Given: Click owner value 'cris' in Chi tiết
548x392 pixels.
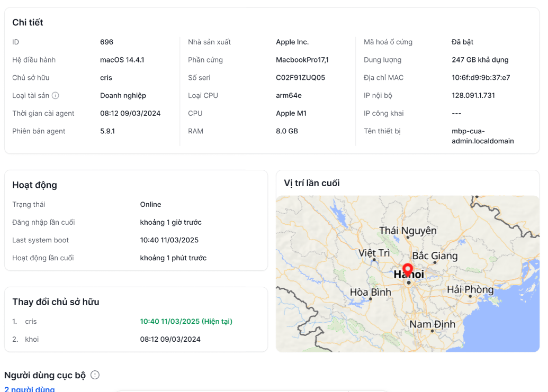Looking at the screenshot, I should click(106, 77).
